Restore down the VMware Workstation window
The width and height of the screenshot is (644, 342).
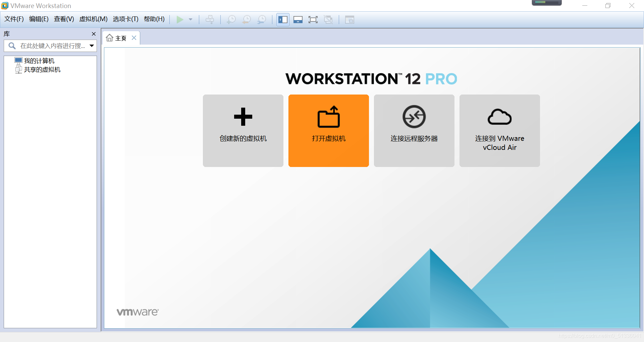(608, 6)
